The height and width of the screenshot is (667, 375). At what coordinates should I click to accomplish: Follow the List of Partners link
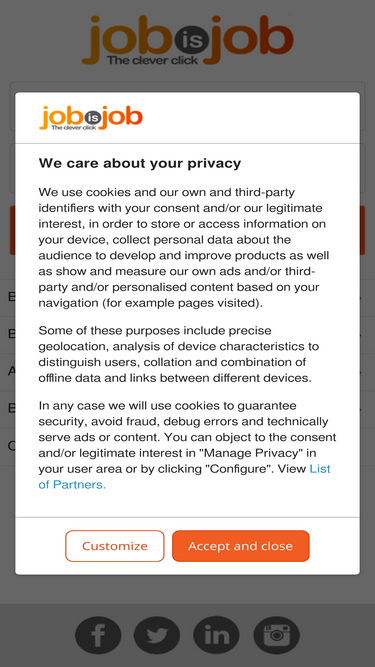point(184,476)
